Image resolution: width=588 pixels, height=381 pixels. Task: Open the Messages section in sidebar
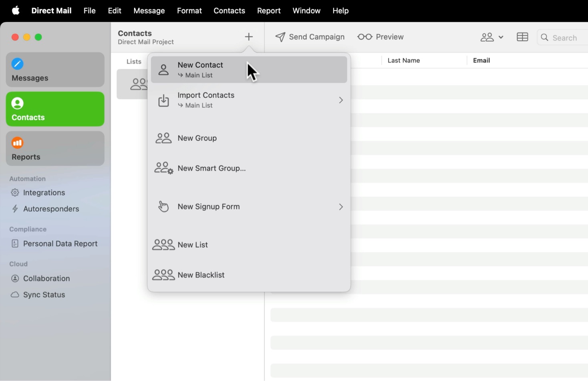coord(55,70)
